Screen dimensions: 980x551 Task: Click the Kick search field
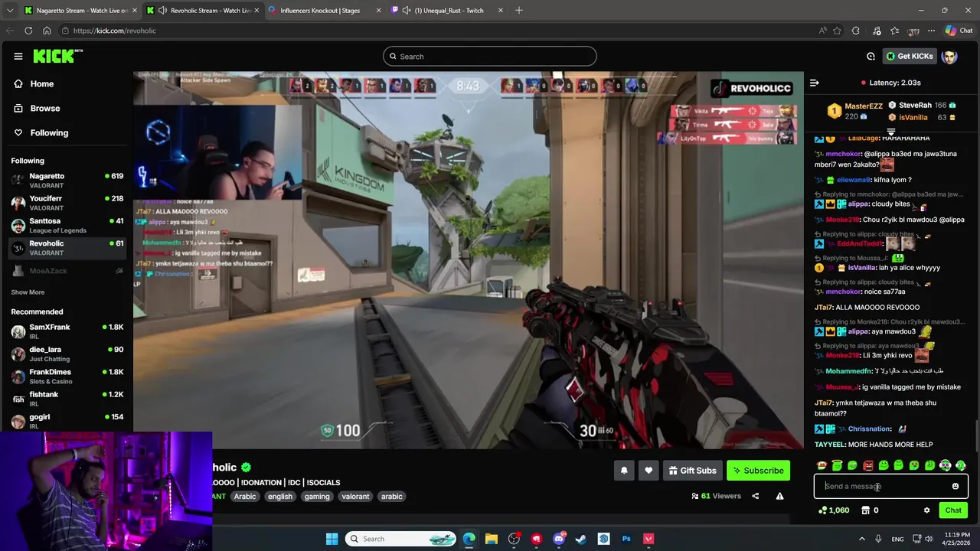tap(490, 56)
